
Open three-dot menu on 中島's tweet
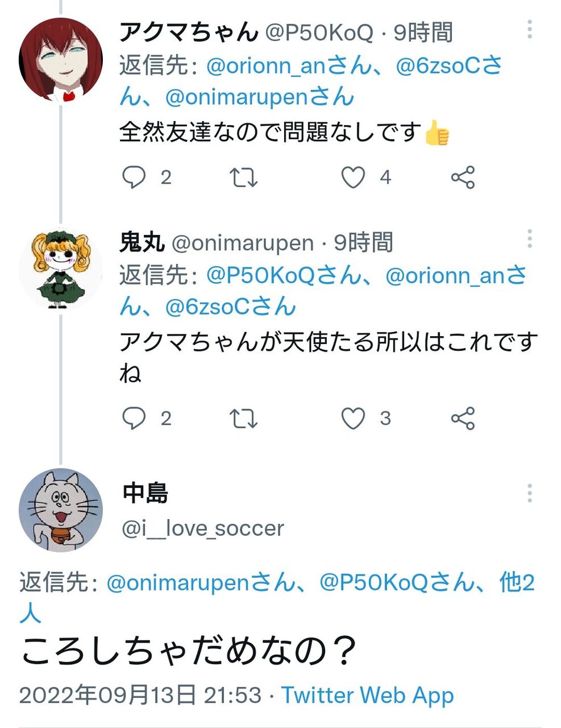pos(529,493)
